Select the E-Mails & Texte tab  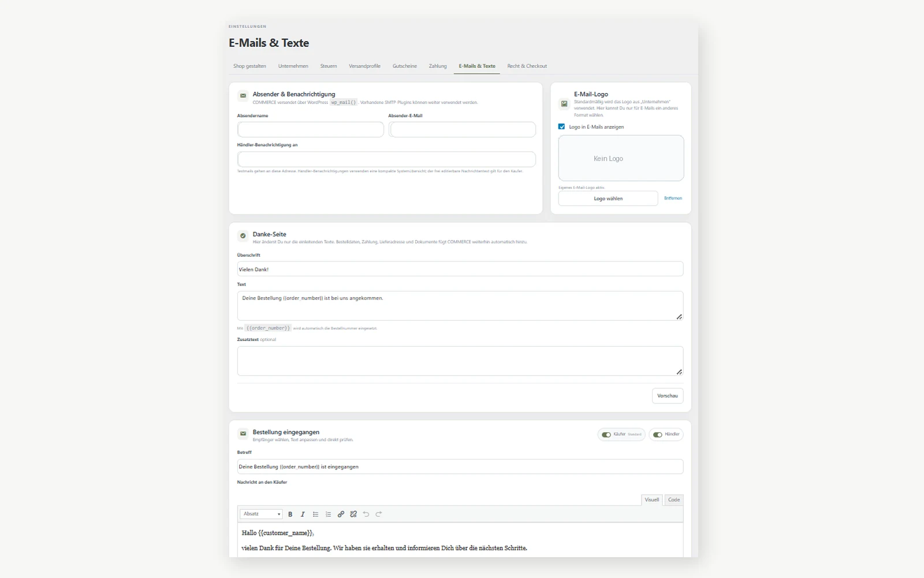tap(477, 66)
